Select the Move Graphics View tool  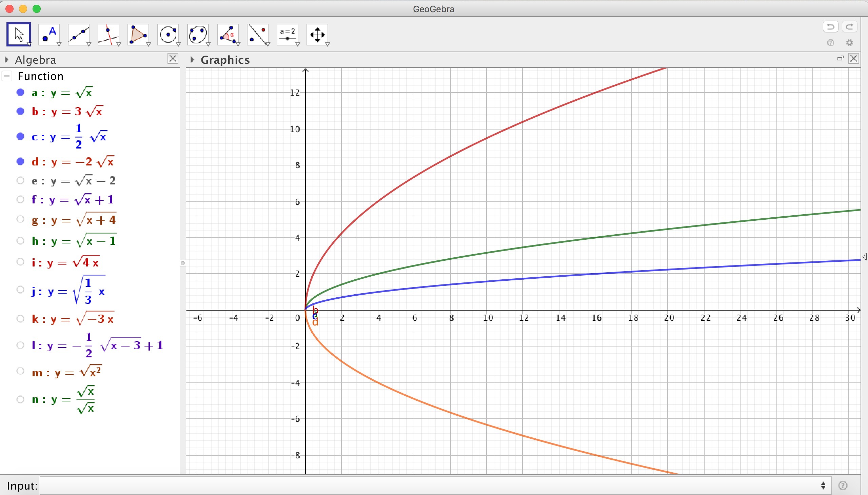[x=317, y=34]
